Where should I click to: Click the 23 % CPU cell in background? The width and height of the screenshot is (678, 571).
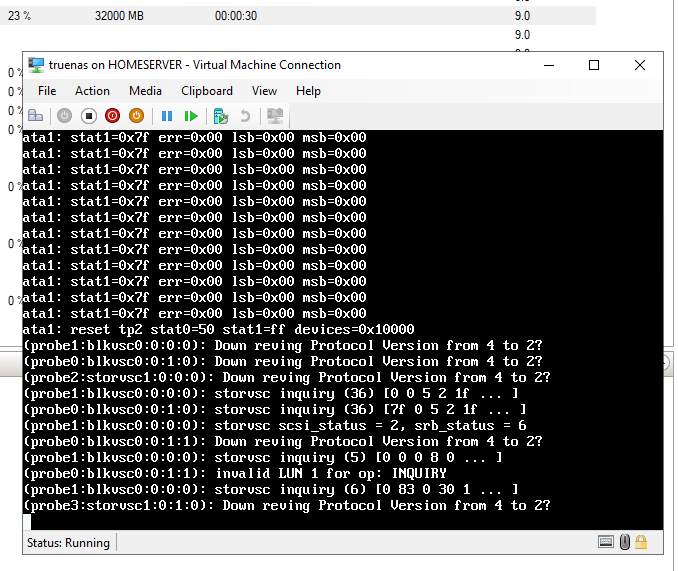pyautogui.click(x=19, y=16)
